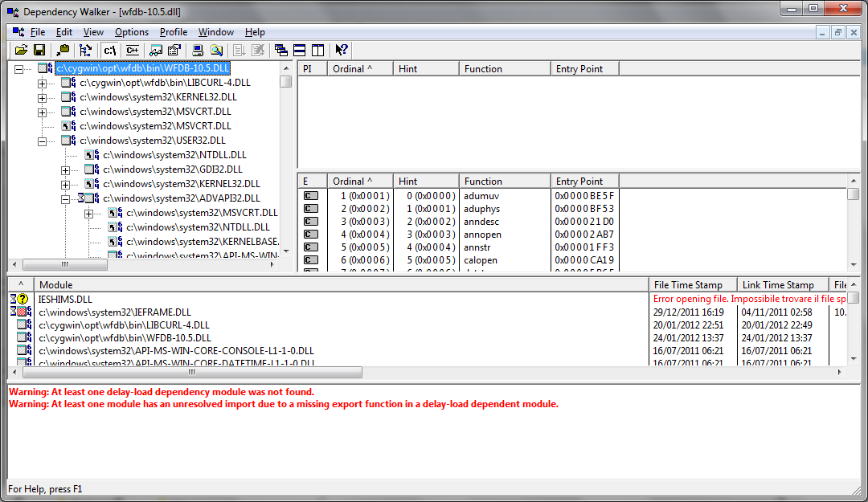868x502 pixels.
Task: Click the Cascade windows toolbar icon
Action: (281, 50)
